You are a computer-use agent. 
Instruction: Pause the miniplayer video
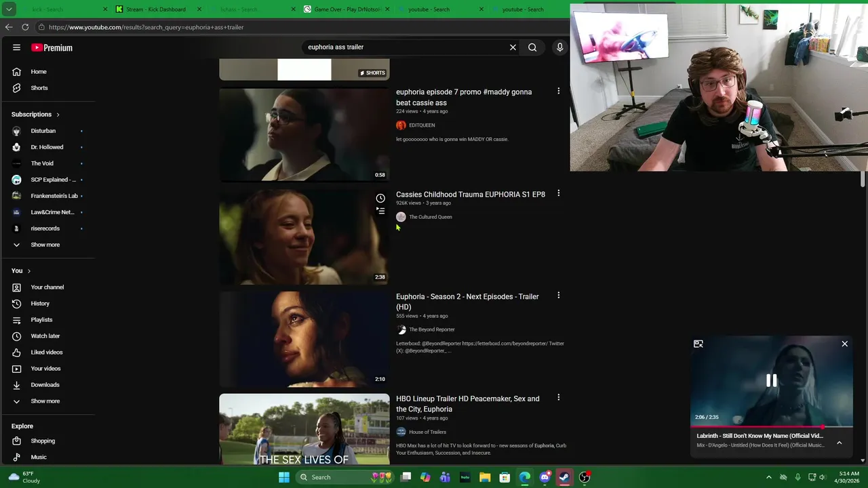772,381
